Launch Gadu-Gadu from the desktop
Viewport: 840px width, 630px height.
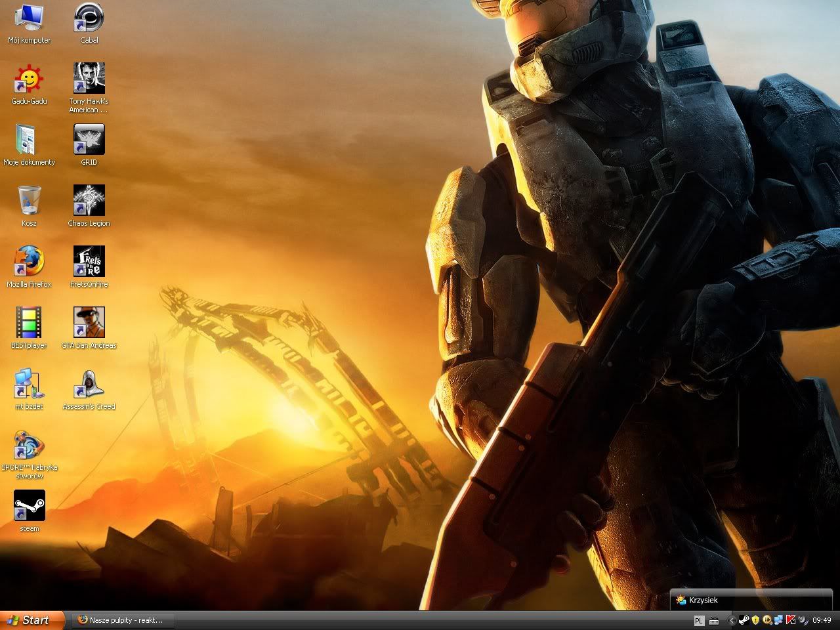click(29, 85)
